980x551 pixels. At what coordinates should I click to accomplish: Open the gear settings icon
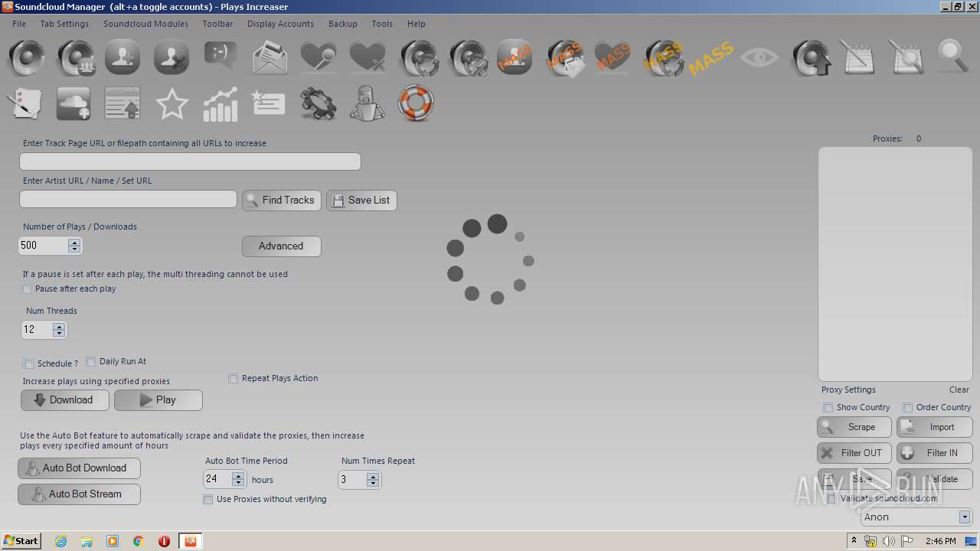pos(318,104)
